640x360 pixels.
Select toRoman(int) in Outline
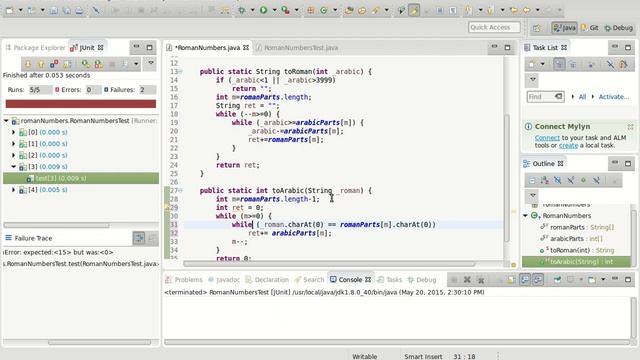[x=576, y=250]
